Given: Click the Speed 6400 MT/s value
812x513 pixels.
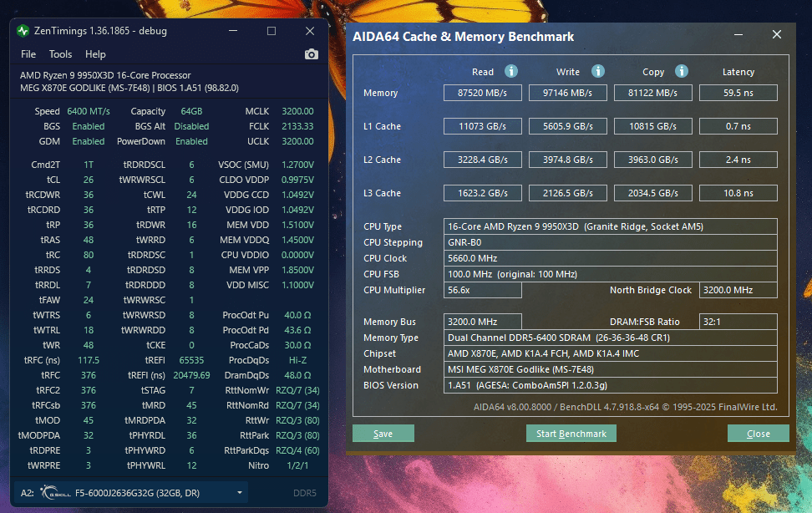Looking at the screenshot, I should click(x=89, y=111).
